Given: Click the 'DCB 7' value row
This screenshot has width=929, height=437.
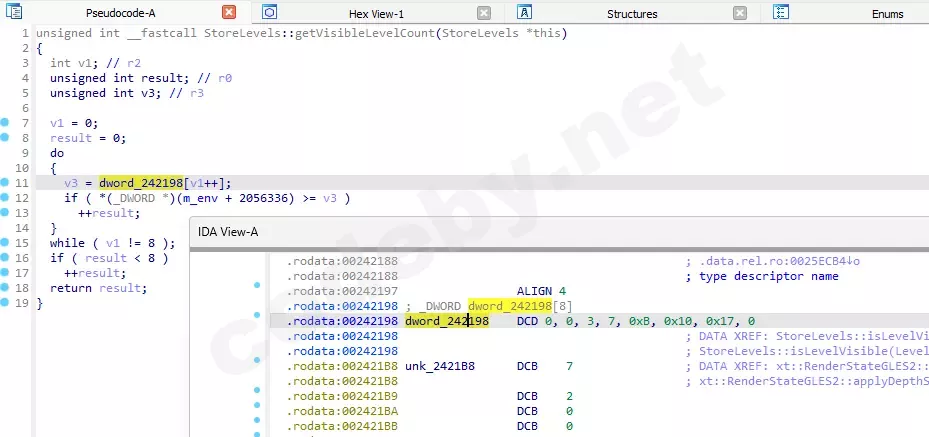Looking at the screenshot, I should (545, 367).
